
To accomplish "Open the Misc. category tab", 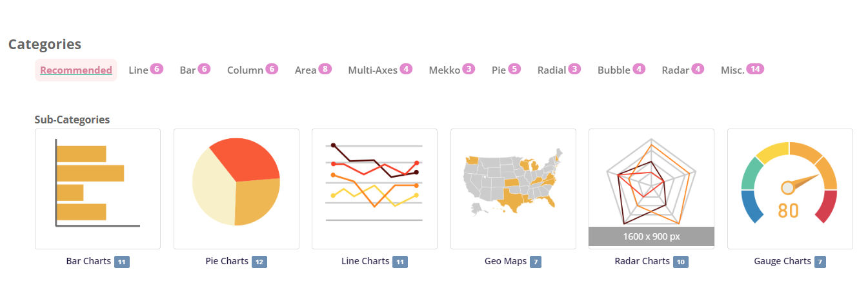I will [732, 70].
